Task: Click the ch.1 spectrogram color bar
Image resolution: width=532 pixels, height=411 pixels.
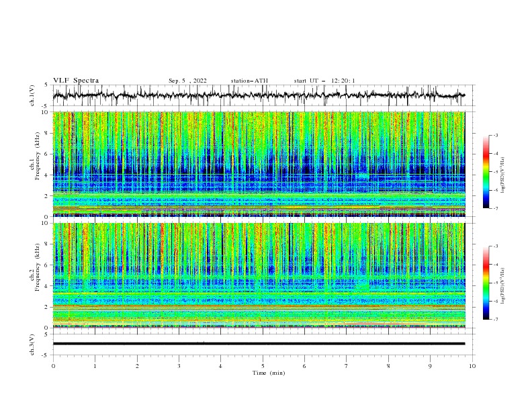Action: pos(486,172)
